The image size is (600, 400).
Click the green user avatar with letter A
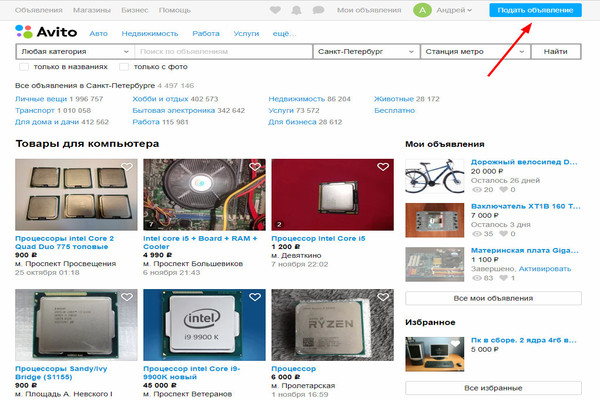422,10
